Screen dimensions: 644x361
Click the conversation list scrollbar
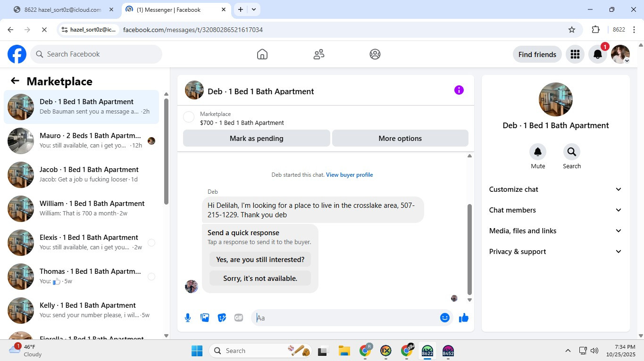[x=166, y=151]
